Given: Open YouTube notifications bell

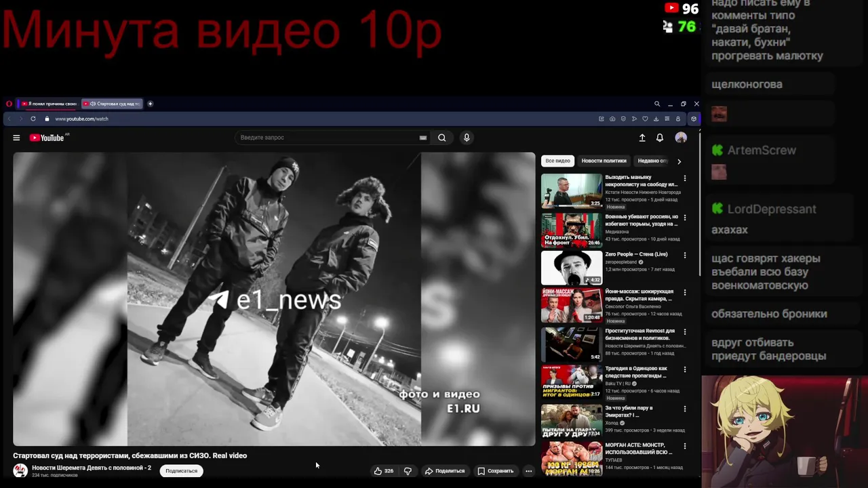Looking at the screenshot, I should pos(660,138).
